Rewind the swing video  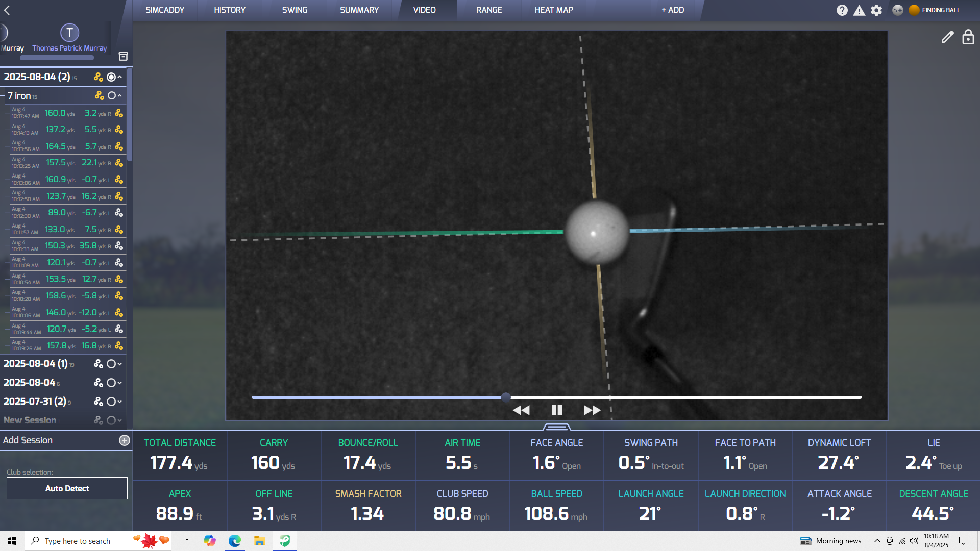point(521,410)
